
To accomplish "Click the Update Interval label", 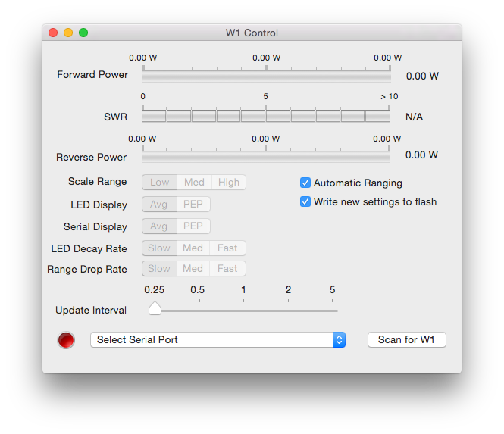I will click(91, 311).
